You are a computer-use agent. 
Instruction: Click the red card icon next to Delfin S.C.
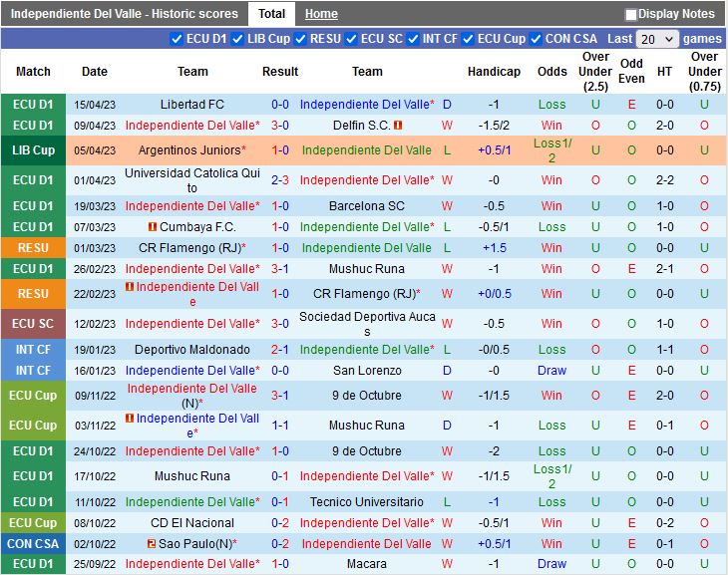398,125
